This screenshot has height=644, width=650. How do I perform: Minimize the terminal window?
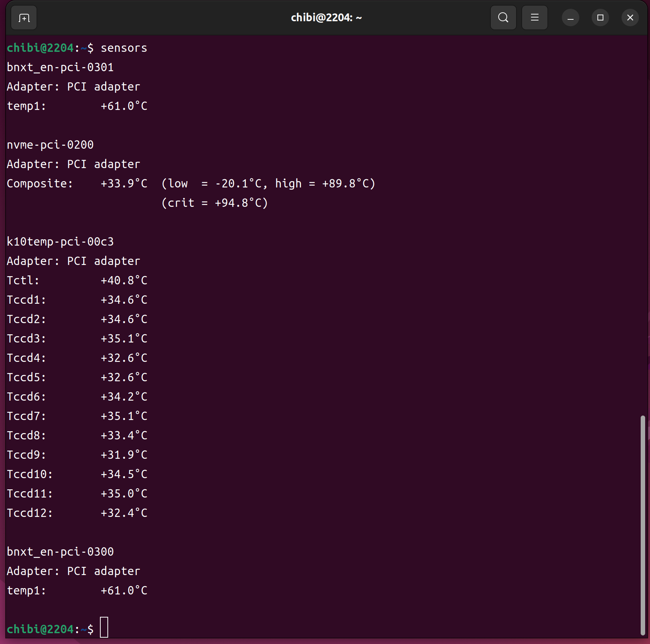(570, 18)
